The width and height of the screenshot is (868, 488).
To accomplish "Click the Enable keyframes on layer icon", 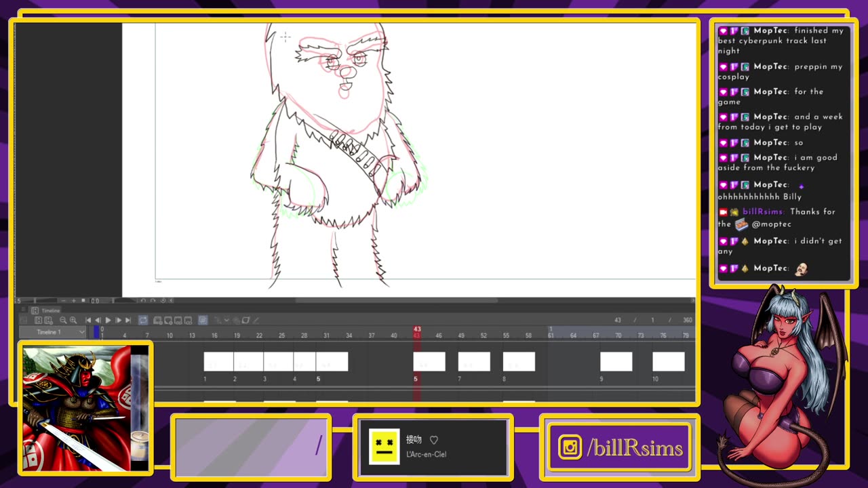I will (245, 320).
